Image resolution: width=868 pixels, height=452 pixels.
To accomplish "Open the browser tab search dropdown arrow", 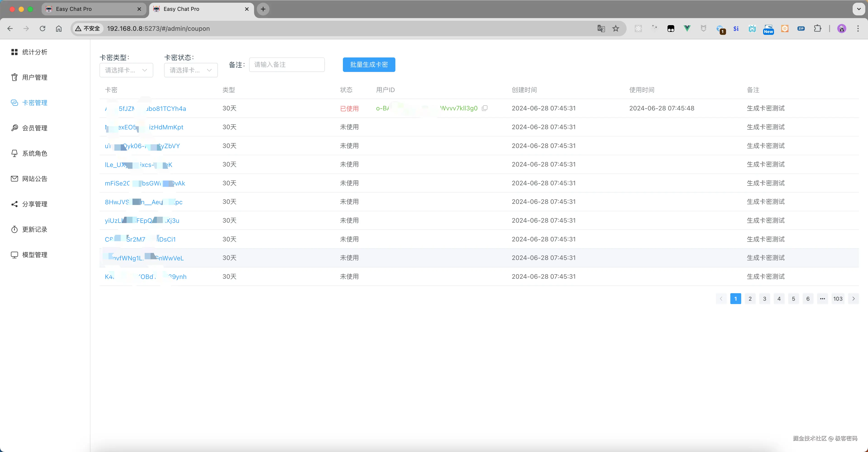I will pos(859,9).
